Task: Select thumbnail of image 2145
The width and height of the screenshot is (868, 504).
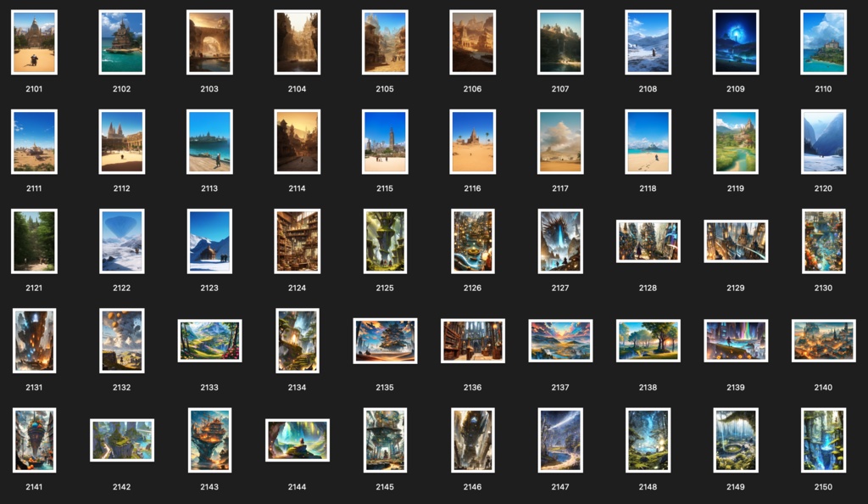Action: [x=385, y=440]
